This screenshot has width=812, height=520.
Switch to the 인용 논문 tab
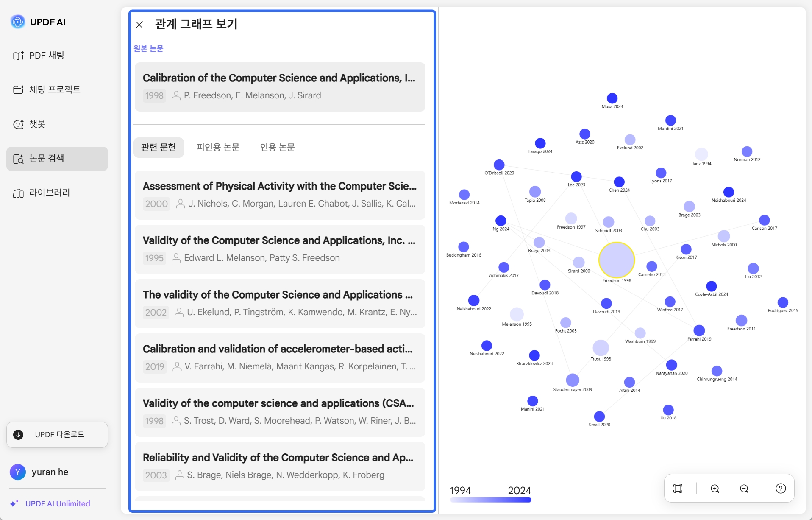pyautogui.click(x=278, y=147)
